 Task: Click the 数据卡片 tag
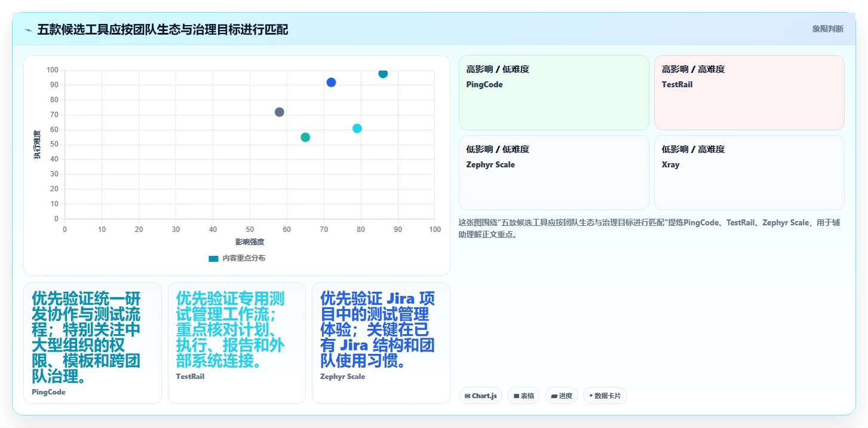[x=605, y=396]
